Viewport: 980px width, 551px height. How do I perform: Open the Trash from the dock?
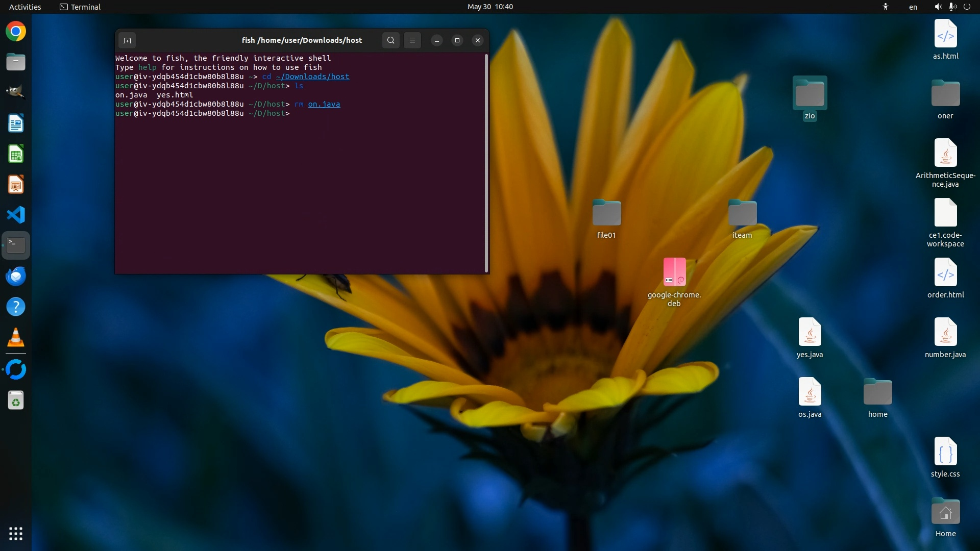tap(16, 401)
